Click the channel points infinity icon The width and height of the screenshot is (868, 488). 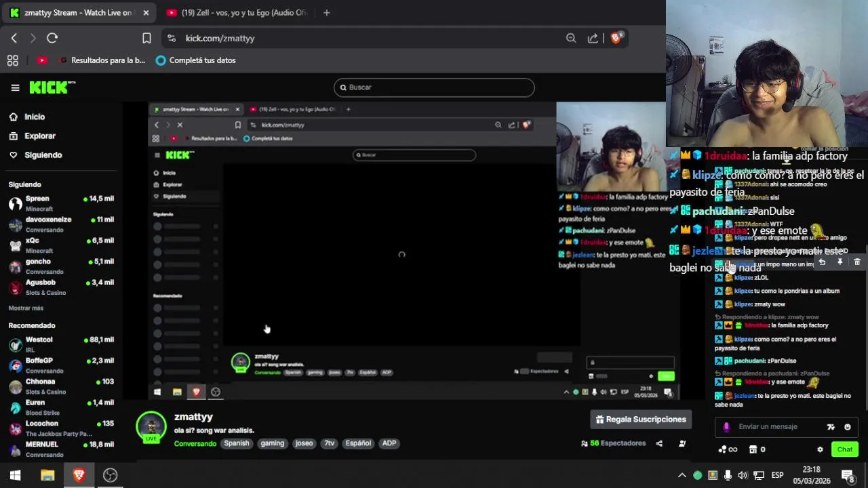(x=728, y=449)
